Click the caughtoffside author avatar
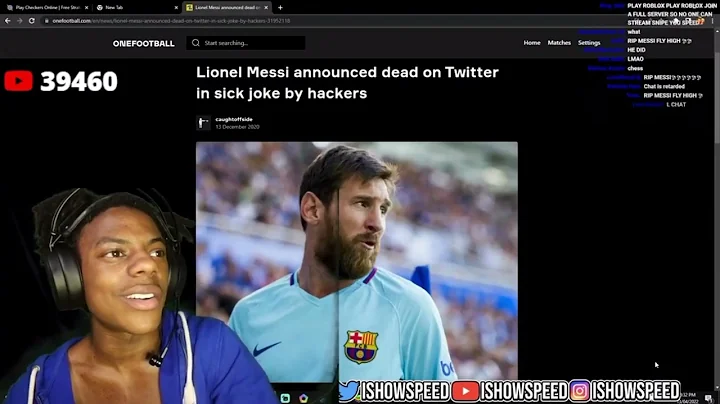 (x=203, y=123)
